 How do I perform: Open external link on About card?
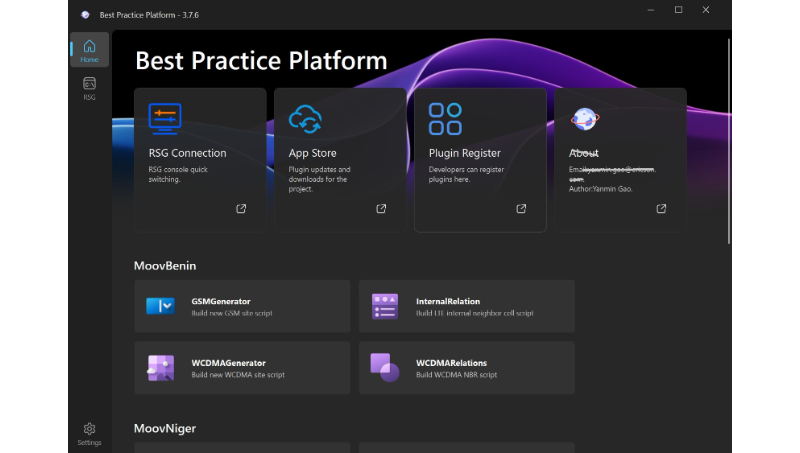[x=661, y=209]
